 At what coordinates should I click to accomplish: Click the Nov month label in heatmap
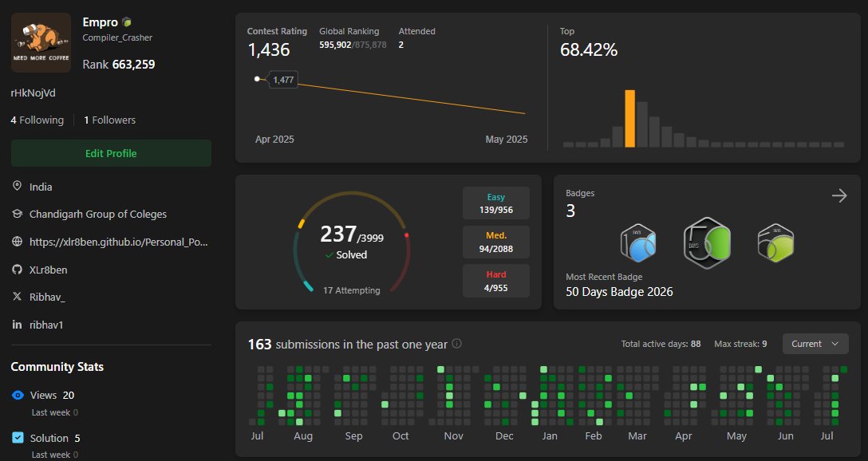tap(453, 436)
